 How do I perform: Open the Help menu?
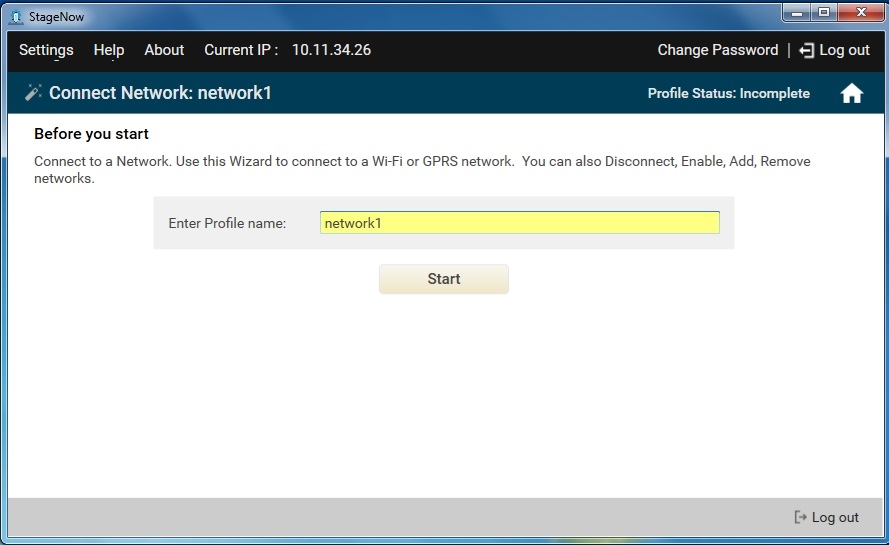[x=109, y=50]
